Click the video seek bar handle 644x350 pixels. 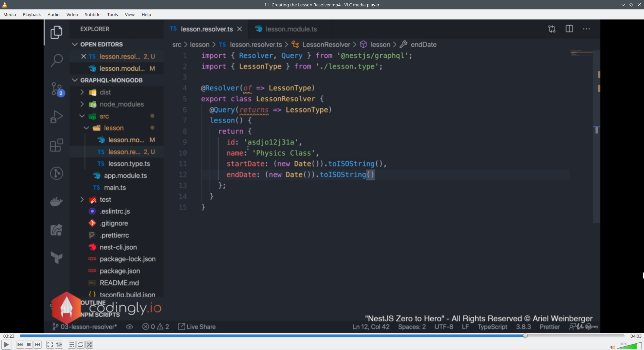pyautogui.click(x=525, y=336)
